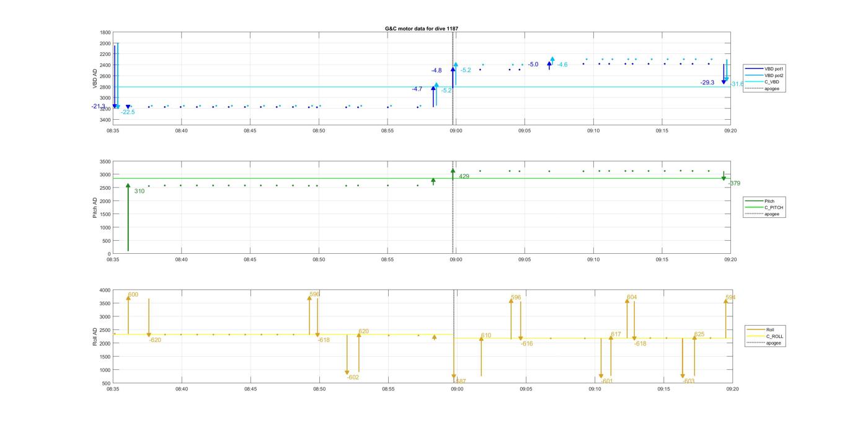Click the "600" roll move label
The image size is (868, 430).
click(x=133, y=295)
